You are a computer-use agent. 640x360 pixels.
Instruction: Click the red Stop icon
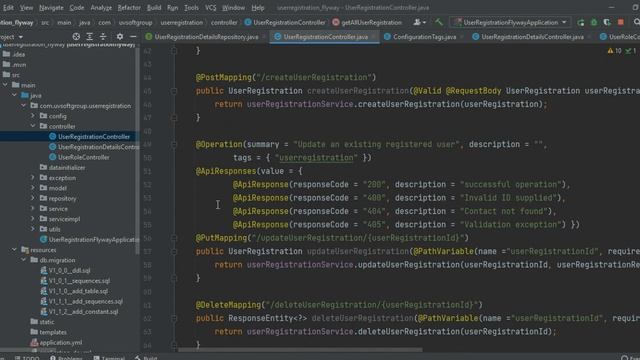[x=620, y=22]
